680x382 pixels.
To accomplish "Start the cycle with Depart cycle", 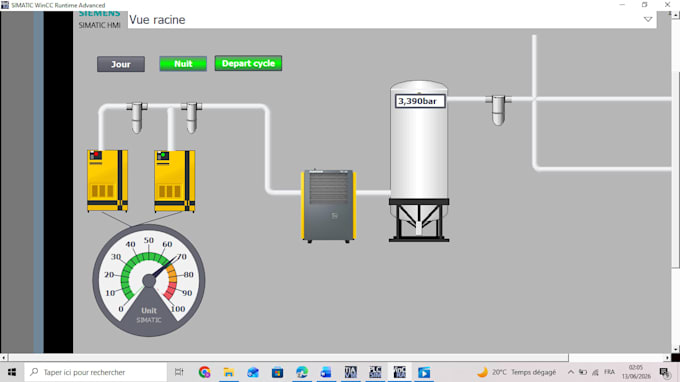I will click(x=248, y=63).
